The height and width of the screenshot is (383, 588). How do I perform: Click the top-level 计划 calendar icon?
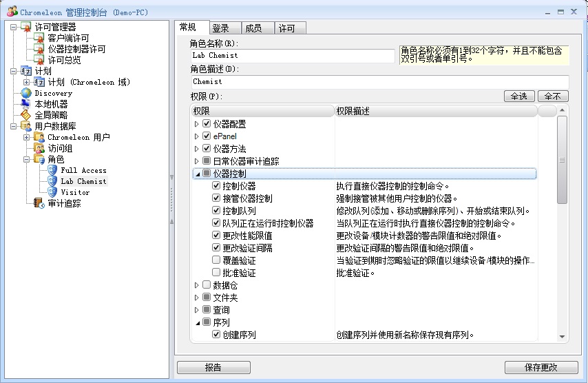(x=26, y=71)
